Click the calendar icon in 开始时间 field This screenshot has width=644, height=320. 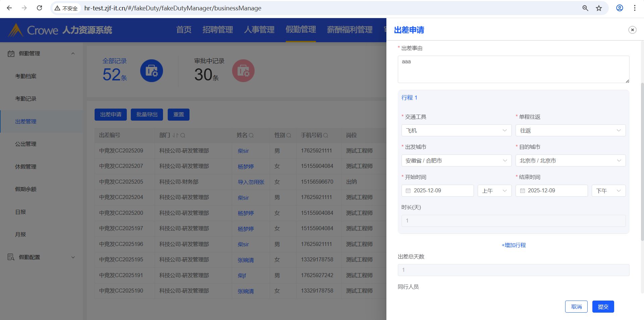click(x=408, y=191)
